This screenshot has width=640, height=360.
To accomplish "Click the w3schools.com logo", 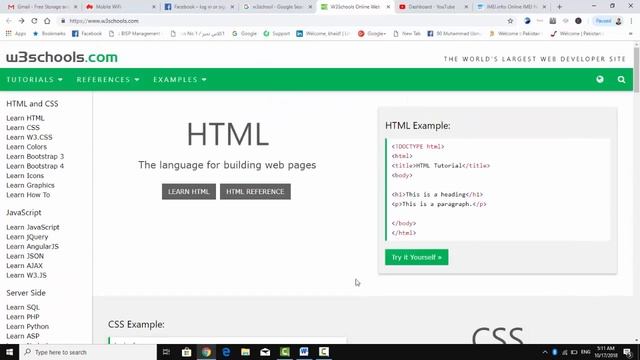I will 62,57.
